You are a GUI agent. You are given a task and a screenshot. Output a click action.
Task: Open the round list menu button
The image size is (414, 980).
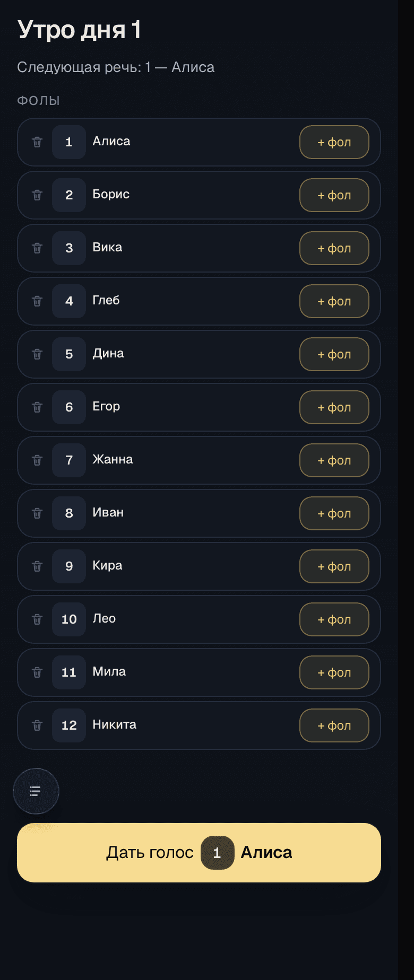[36, 791]
